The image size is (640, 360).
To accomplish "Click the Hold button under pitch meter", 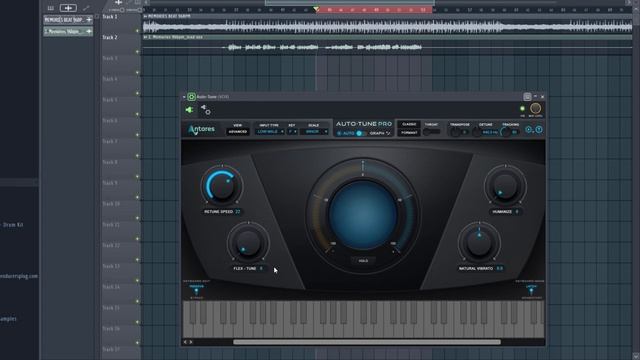I will (x=363, y=261).
